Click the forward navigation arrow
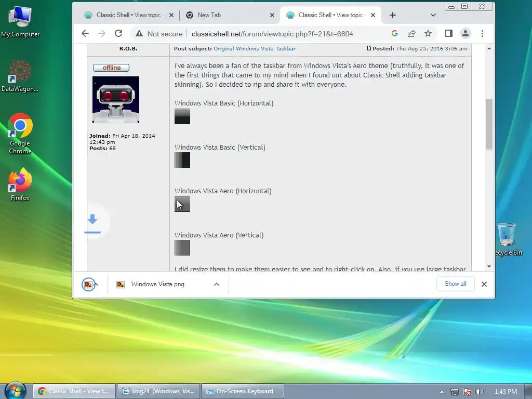The image size is (532, 399). click(101, 33)
